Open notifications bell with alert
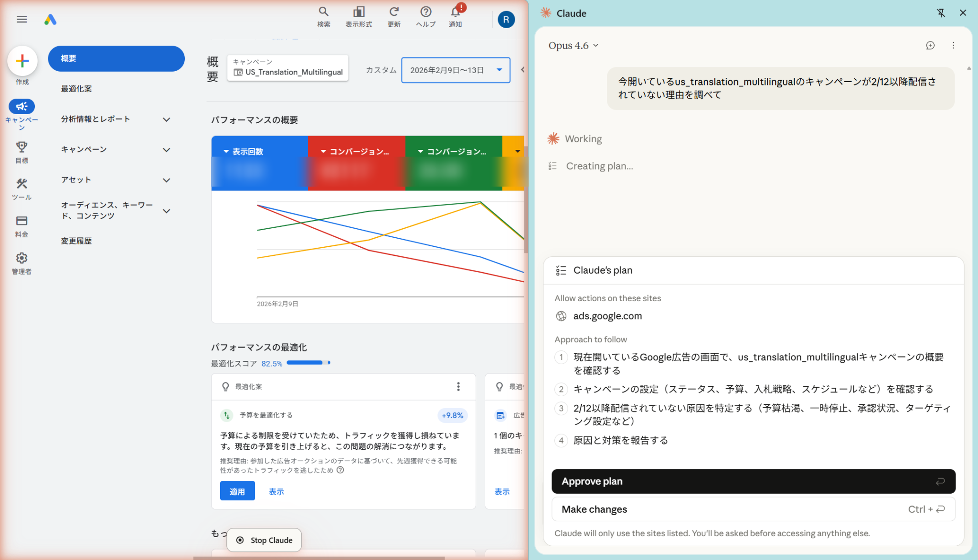Viewport: 978px width, 560px height. [x=455, y=12]
